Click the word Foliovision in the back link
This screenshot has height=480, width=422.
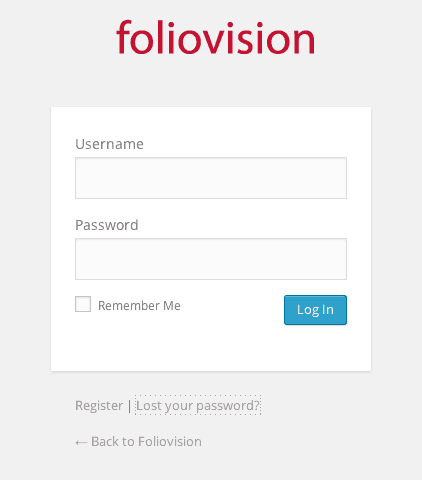point(170,441)
